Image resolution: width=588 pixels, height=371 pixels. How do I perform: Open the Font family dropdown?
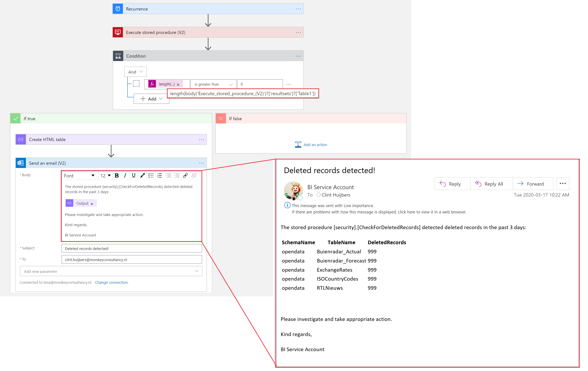[79, 175]
